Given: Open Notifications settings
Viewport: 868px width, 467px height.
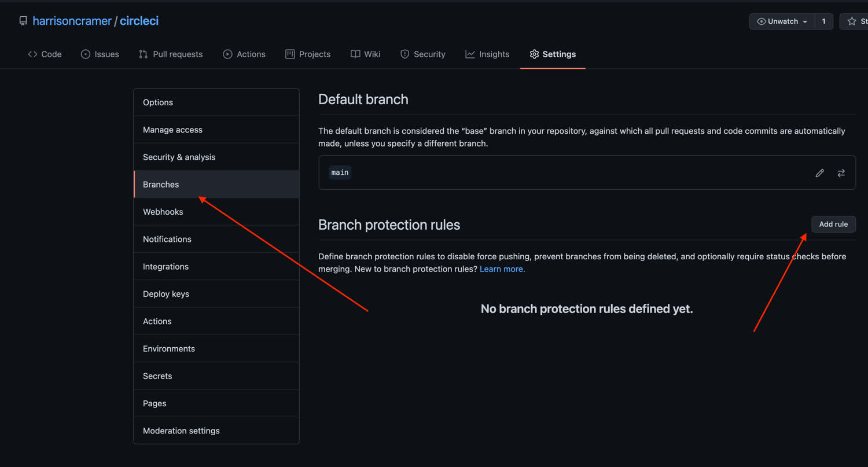Looking at the screenshot, I should pyautogui.click(x=216, y=239).
